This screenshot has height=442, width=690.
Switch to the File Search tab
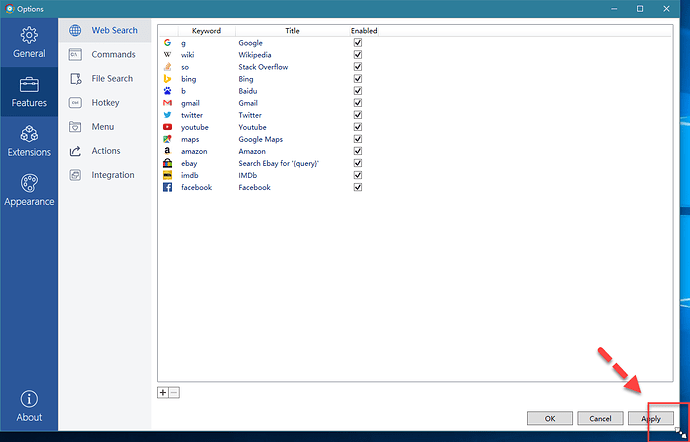point(105,79)
